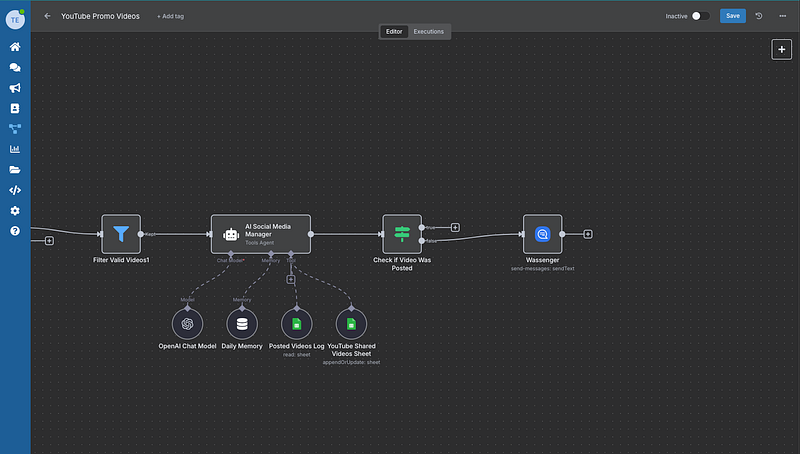Go back using the left arrow
This screenshot has height=454, width=800.
pyautogui.click(x=47, y=16)
